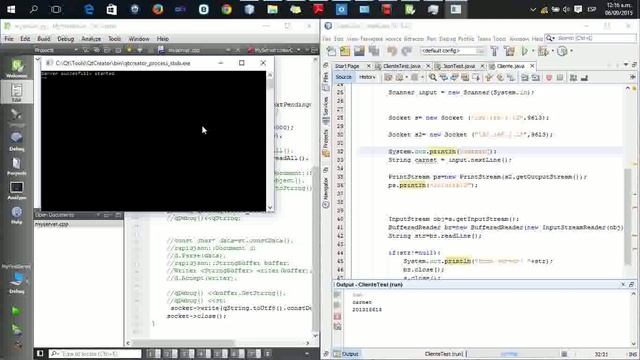Click scroll down arrow in console window
The width and height of the screenshot is (640, 360).
click(x=270, y=207)
